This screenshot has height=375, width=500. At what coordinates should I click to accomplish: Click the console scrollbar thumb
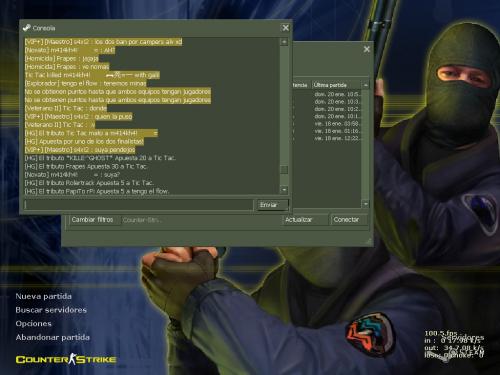[x=284, y=170]
